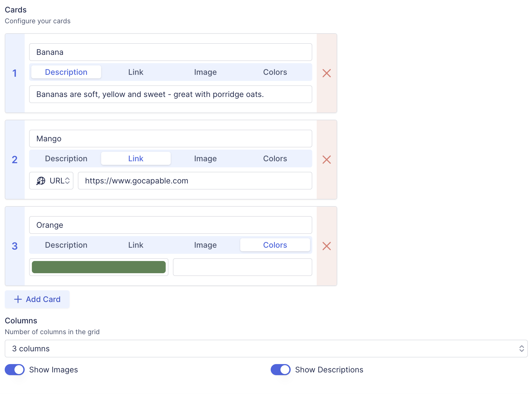The height and width of the screenshot is (394, 532).
Task: Switch Banana card to Colors tab
Action: (x=275, y=72)
